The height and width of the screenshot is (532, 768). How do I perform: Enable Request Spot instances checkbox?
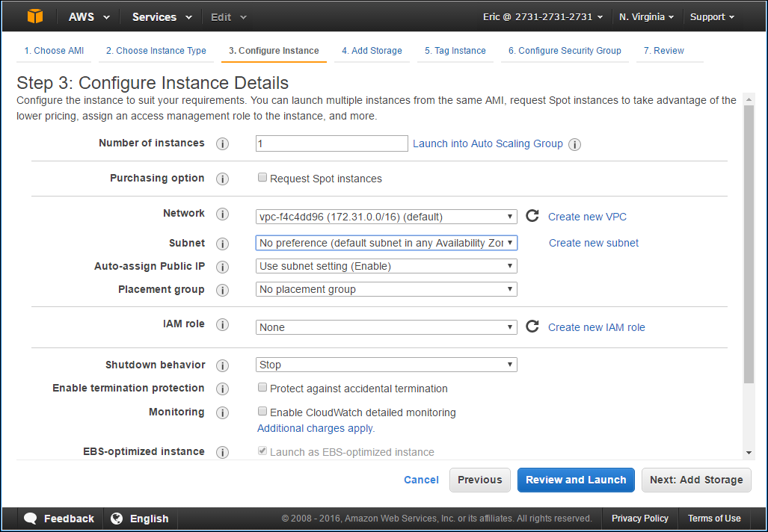[x=262, y=178]
